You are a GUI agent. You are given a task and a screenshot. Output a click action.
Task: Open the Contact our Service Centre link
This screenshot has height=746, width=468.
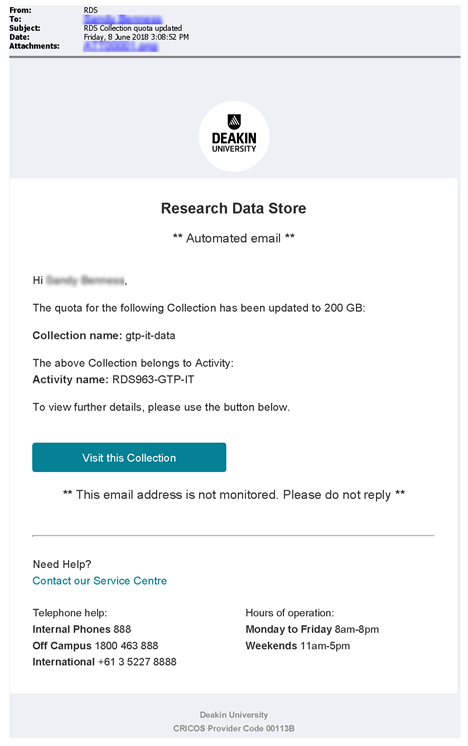tap(99, 580)
